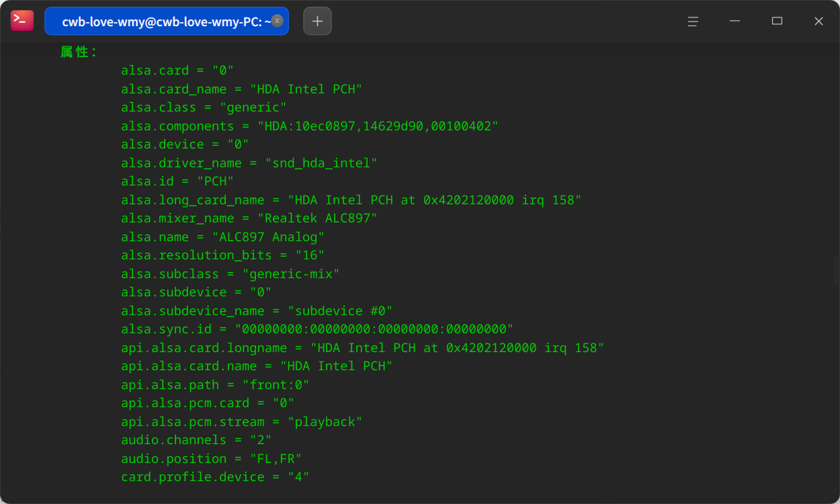The image size is (840, 504).
Task: Add a new terminal tab
Action: click(x=317, y=21)
